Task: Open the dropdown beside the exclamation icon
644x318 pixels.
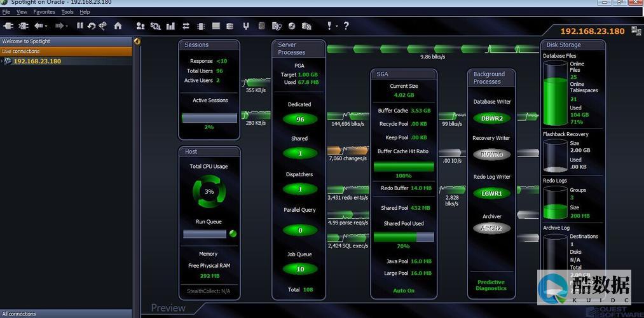Action: (336, 26)
